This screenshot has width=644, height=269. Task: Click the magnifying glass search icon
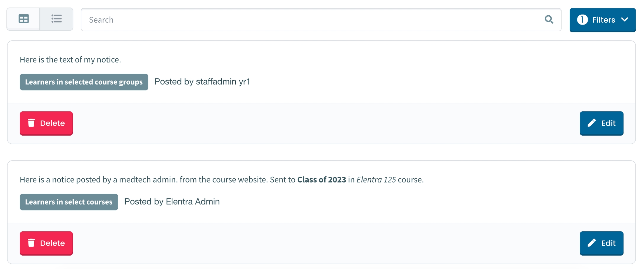(549, 20)
